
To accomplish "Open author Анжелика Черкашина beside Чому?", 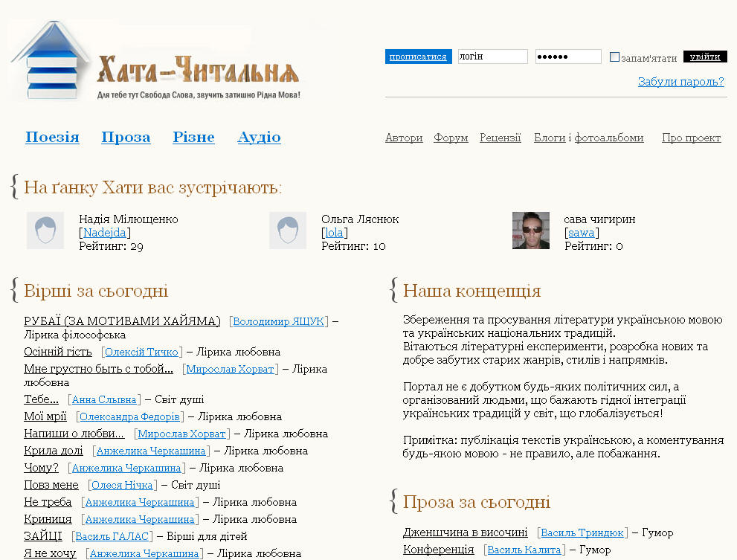I will coord(126,469).
